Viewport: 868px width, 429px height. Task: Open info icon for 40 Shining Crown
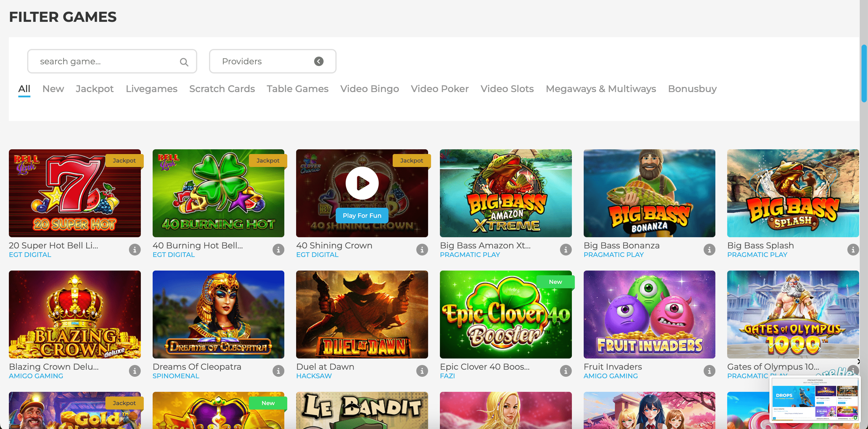click(422, 250)
